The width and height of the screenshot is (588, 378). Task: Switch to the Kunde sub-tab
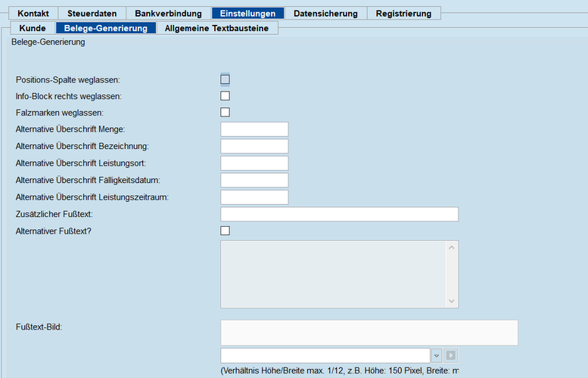(x=33, y=28)
